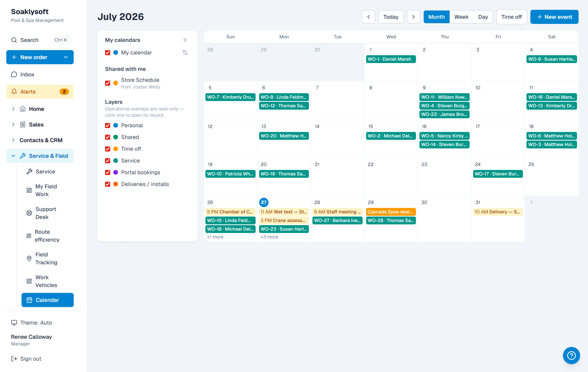Open 10 AM Delivery event on July 31
Viewport: 588px width, 372px height.
[x=498, y=212]
